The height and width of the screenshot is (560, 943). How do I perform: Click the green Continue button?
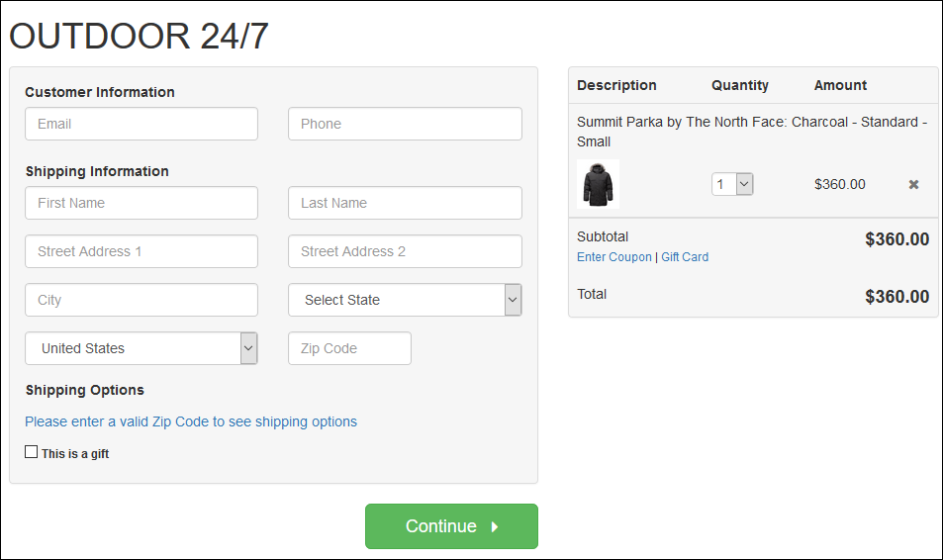point(451,526)
